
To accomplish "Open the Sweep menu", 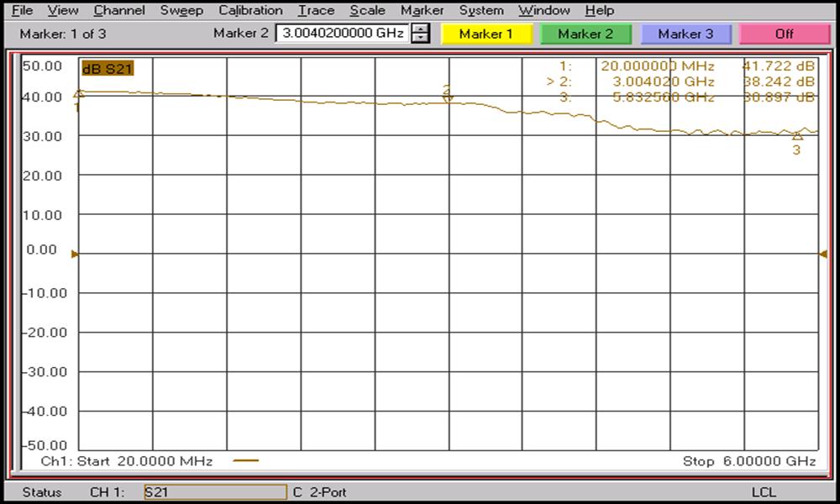I will click(x=181, y=11).
